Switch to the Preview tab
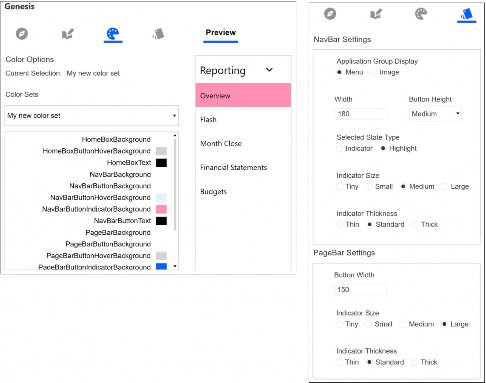Image resolution: width=486 pixels, height=383 pixels. click(x=220, y=33)
